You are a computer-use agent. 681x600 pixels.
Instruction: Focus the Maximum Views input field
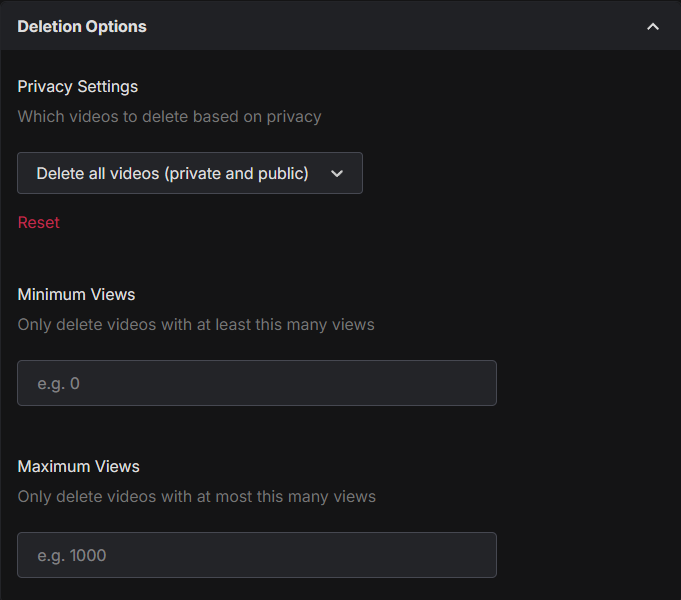257,555
